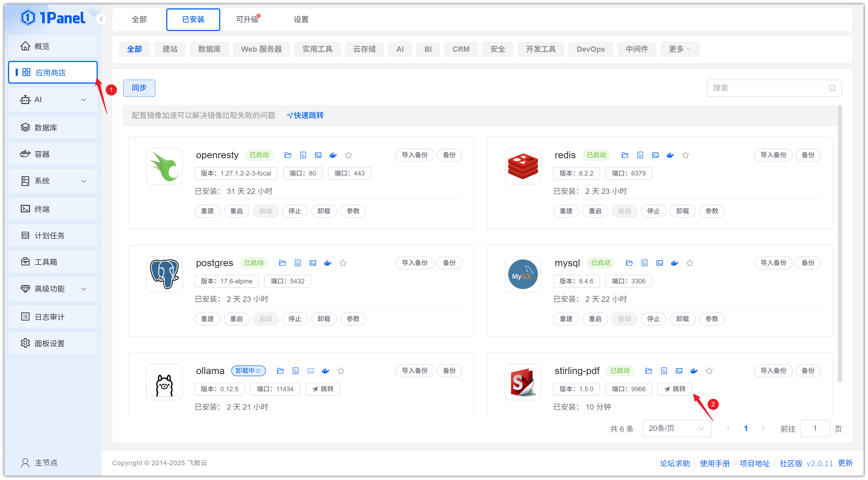Expand the 更多 category dropdown
Image resolution: width=868 pixels, height=480 pixels.
click(679, 49)
